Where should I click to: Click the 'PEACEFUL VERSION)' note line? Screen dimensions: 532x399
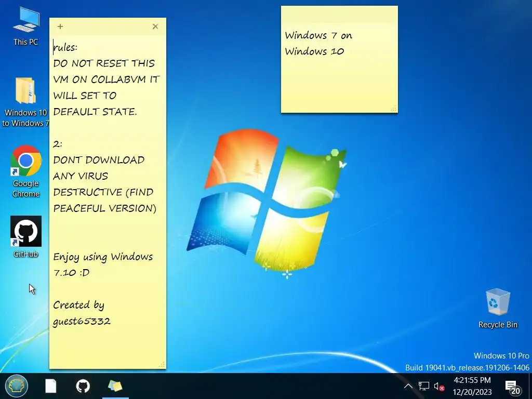coord(105,208)
